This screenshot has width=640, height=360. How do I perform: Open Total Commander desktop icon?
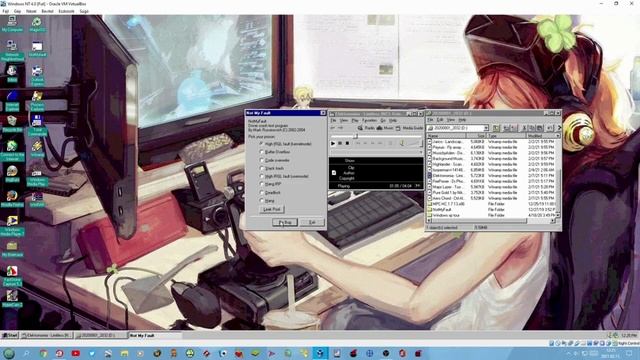point(37,126)
